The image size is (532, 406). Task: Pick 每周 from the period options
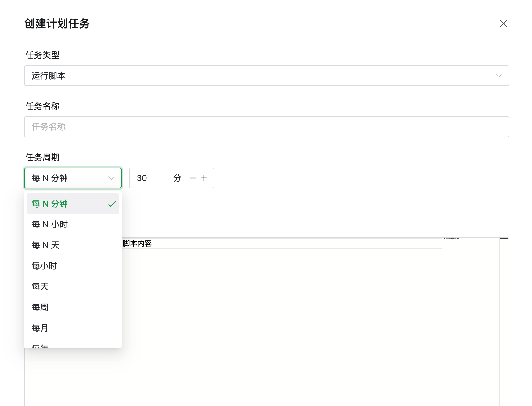[x=40, y=307]
